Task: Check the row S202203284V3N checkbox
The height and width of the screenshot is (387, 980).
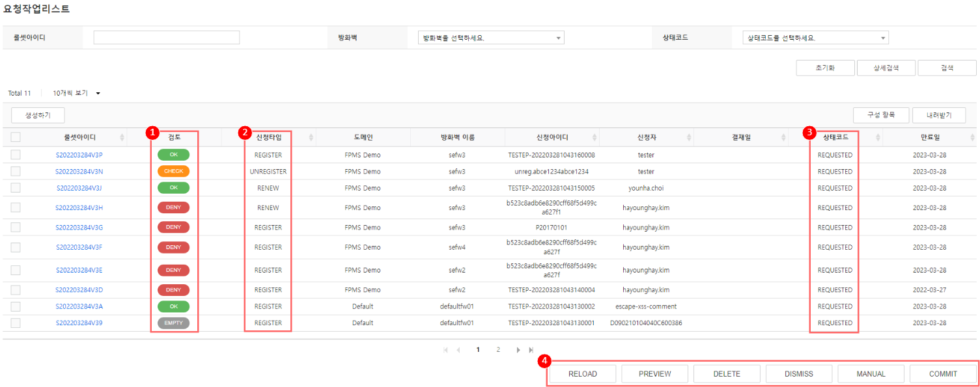Action: 16,171
